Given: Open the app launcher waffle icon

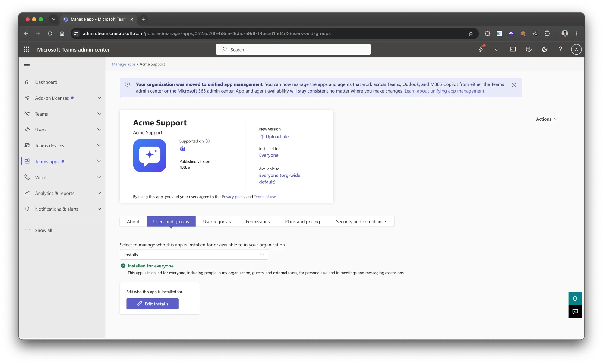Looking at the screenshot, I should click(27, 49).
